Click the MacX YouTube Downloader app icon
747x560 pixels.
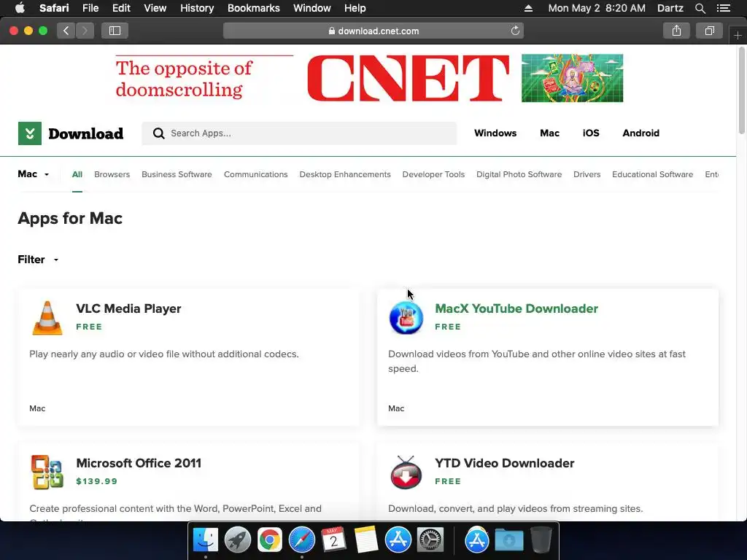pos(406,318)
